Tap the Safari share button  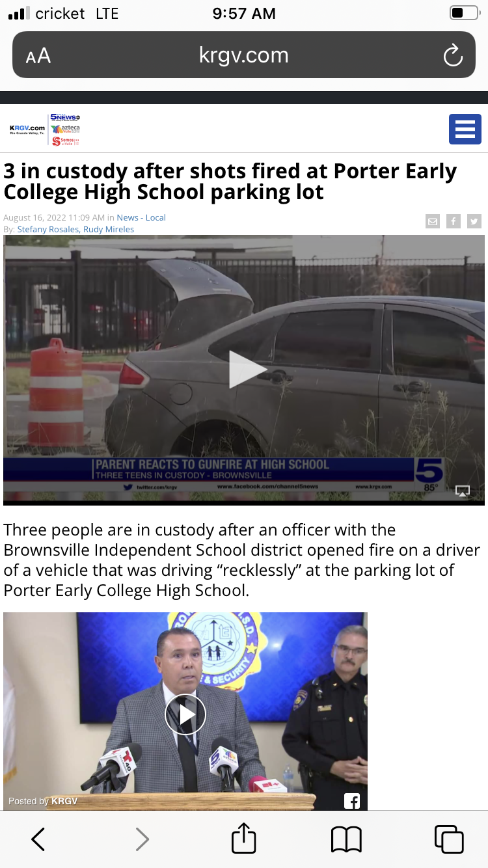pyautogui.click(x=244, y=837)
